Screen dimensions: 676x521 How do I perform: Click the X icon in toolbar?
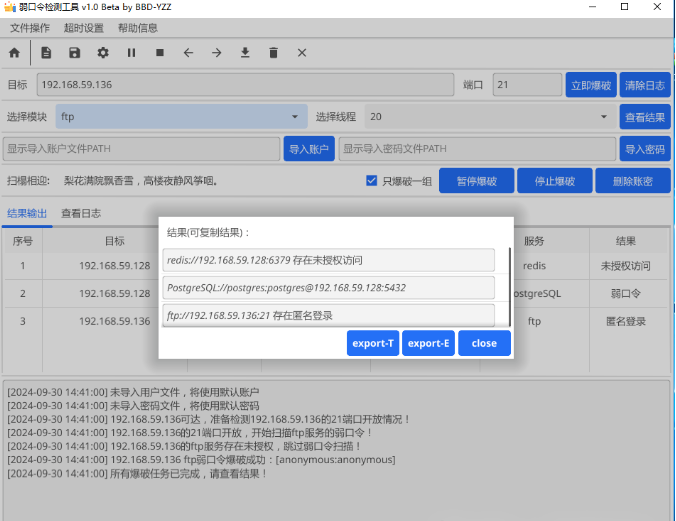(x=302, y=53)
